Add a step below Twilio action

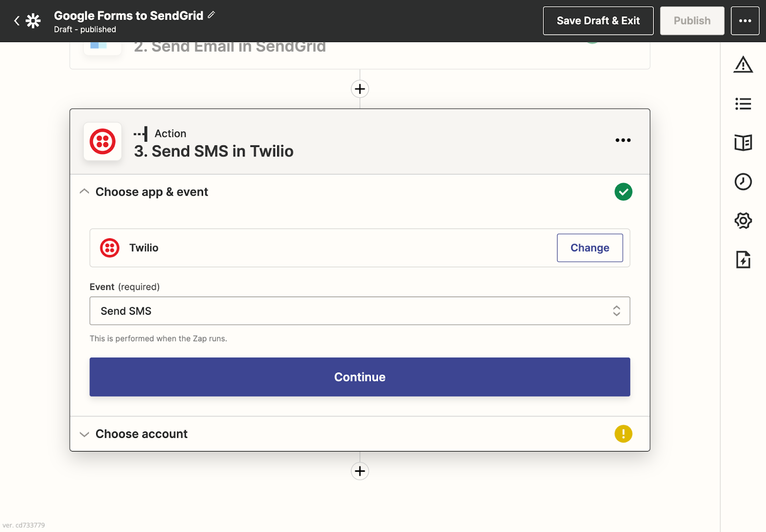tap(360, 471)
